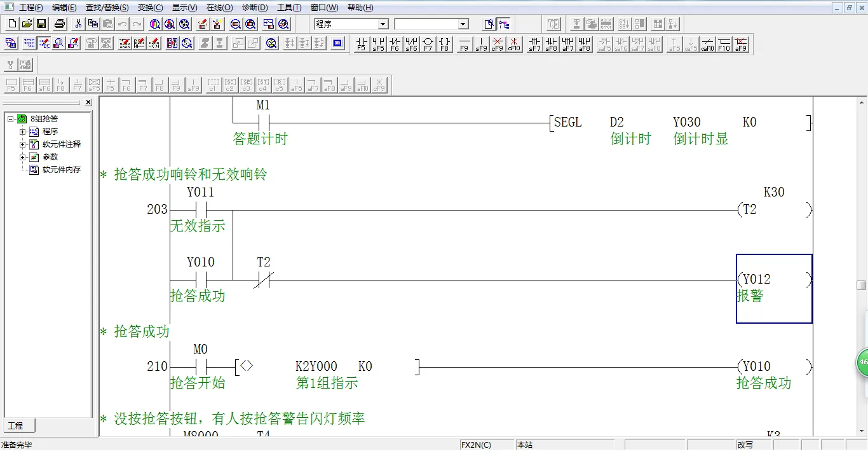Open project using the folder icon
This screenshot has height=463, width=868.
27,24
